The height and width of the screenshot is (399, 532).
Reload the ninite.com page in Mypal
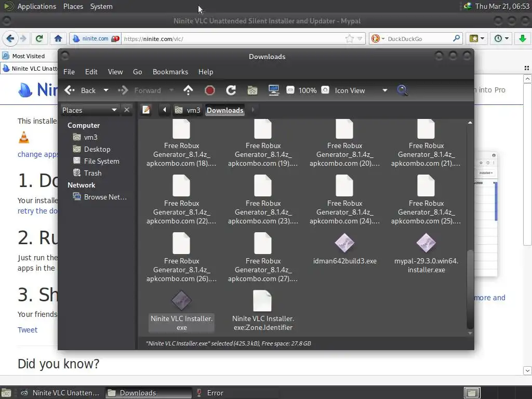39,38
